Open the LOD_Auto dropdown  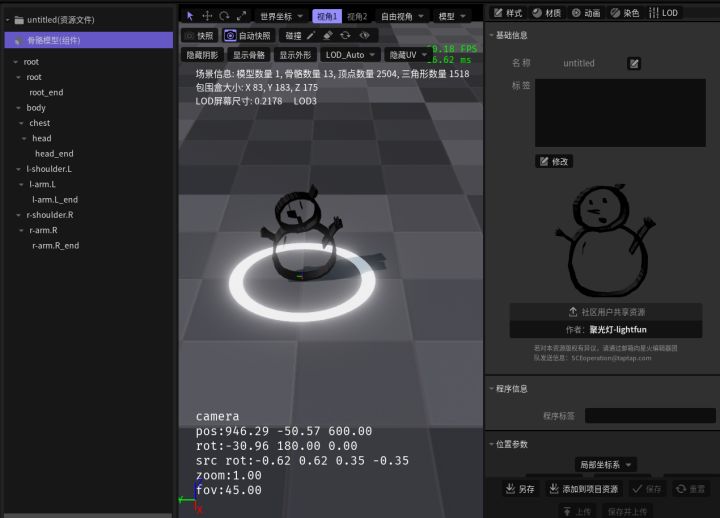click(350, 55)
